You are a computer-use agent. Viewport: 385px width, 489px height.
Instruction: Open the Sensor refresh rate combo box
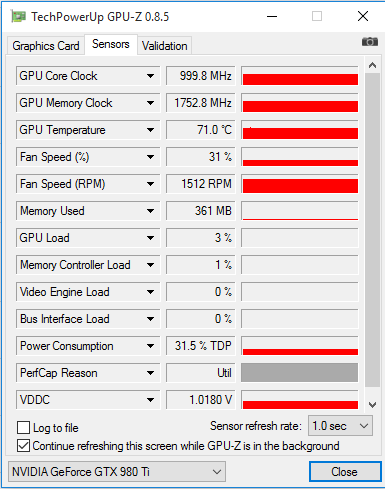(340, 426)
